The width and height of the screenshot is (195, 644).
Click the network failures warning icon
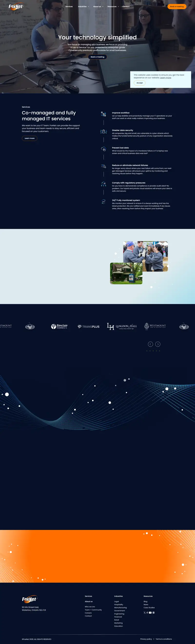[103, 166]
